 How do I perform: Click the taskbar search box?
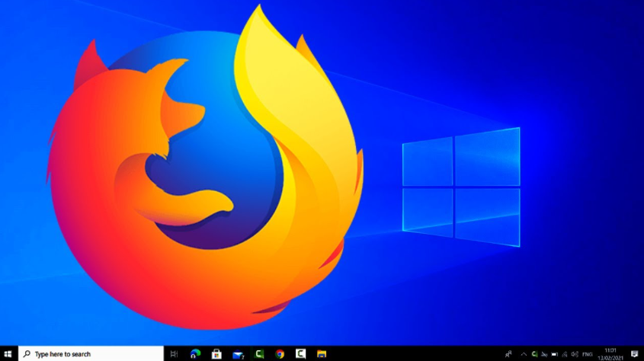(91, 353)
